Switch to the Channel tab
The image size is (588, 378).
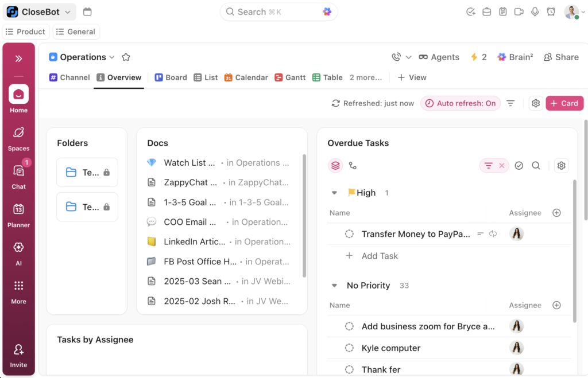tap(69, 77)
